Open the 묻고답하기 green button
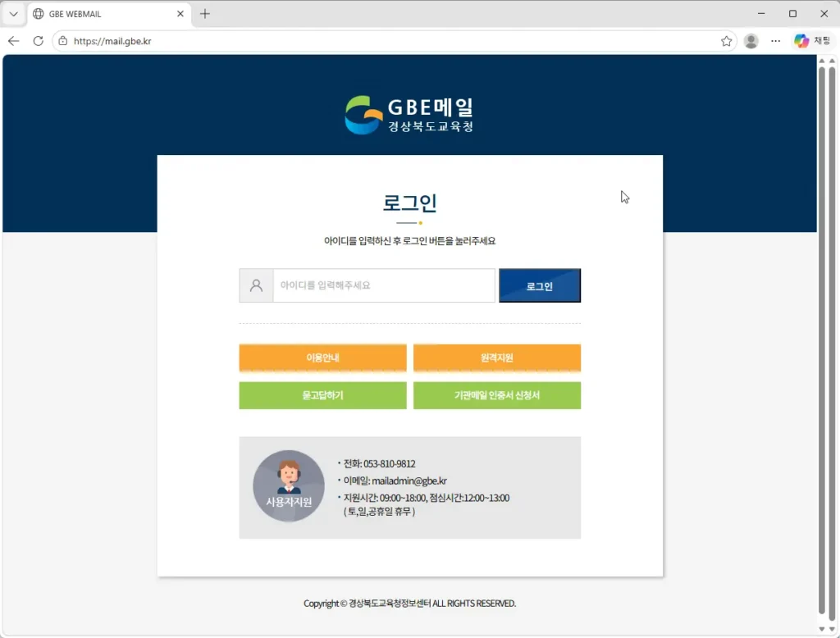 coord(322,395)
